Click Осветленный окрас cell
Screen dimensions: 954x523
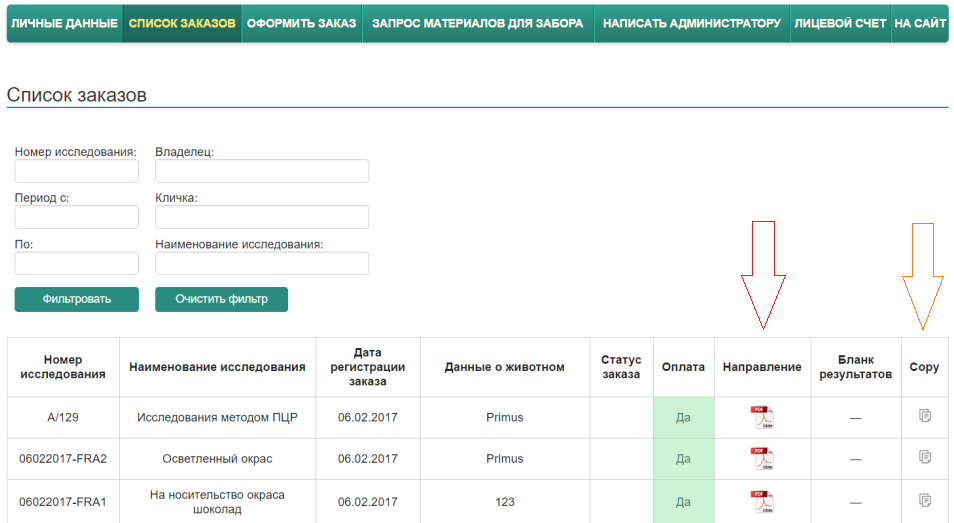click(x=217, y=459)
